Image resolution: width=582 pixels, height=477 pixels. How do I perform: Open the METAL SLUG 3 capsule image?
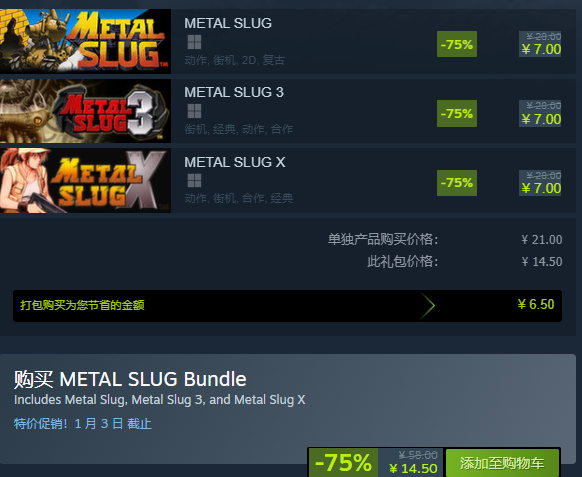pos(85,111)
